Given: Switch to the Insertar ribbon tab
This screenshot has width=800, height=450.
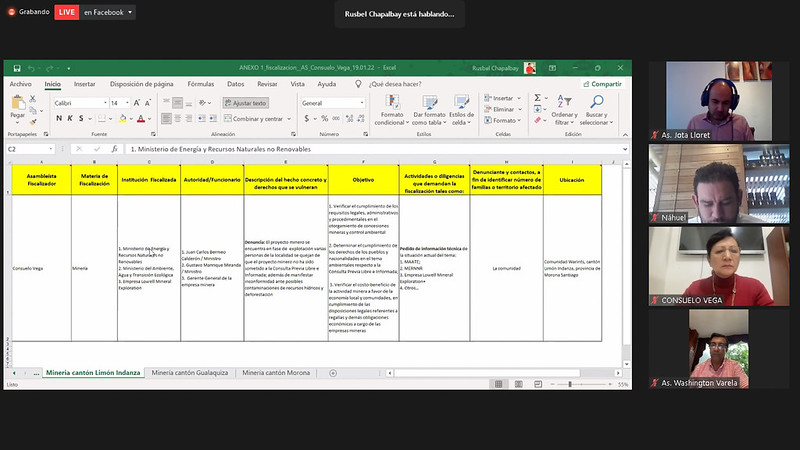Looking at the screenshot, I should [85, 84].
